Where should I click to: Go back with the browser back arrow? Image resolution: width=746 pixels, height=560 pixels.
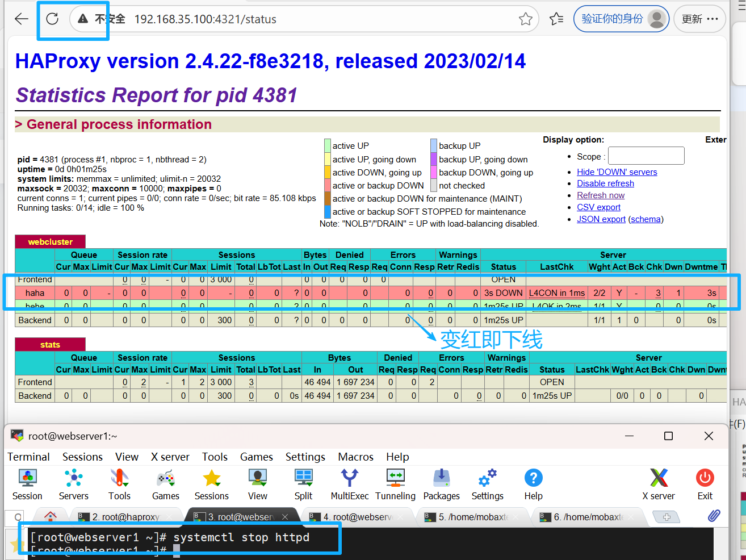22,19
